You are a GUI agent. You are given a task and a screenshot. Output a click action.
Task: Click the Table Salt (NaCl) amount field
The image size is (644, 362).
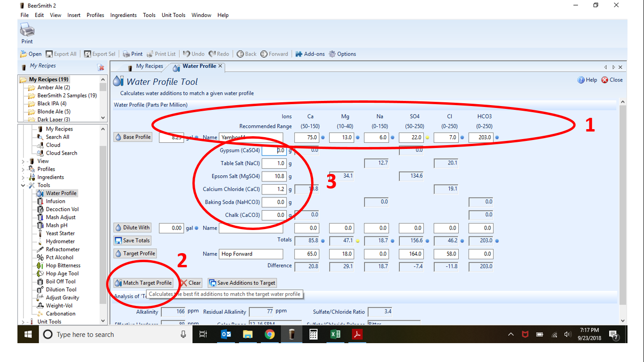point(274,163)
